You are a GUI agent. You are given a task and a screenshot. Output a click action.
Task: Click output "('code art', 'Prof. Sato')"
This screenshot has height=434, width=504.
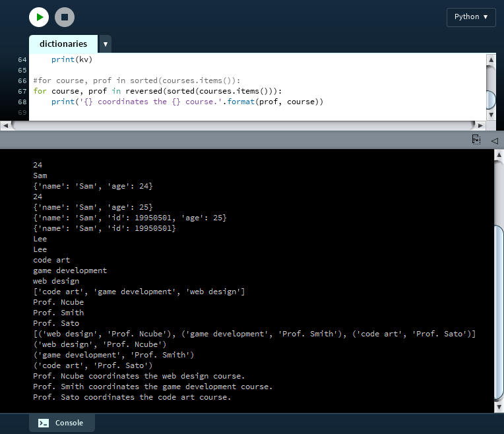93,365
